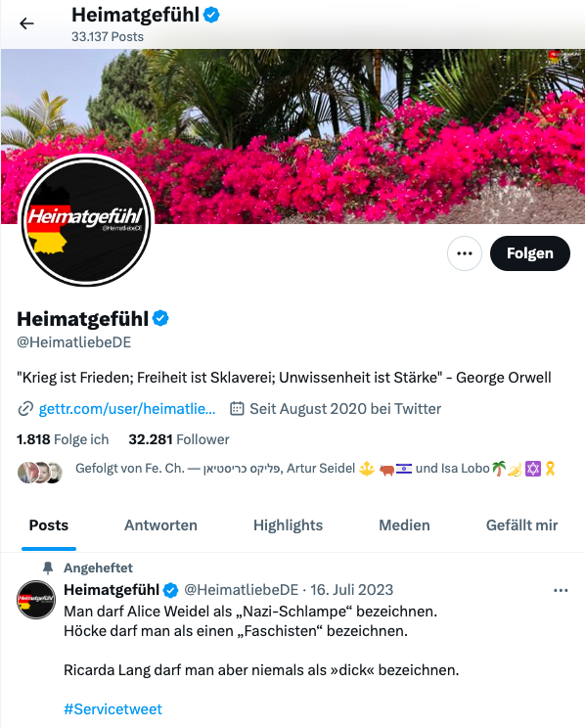Viewport: 585px width, 728px height.
Task: Select the Gefällt mir tab
Action: click(521, 525)
